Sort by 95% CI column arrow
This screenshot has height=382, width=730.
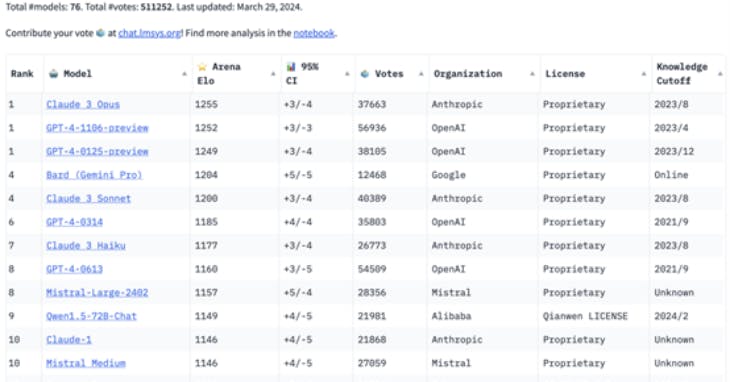click(x=347, y=74)
